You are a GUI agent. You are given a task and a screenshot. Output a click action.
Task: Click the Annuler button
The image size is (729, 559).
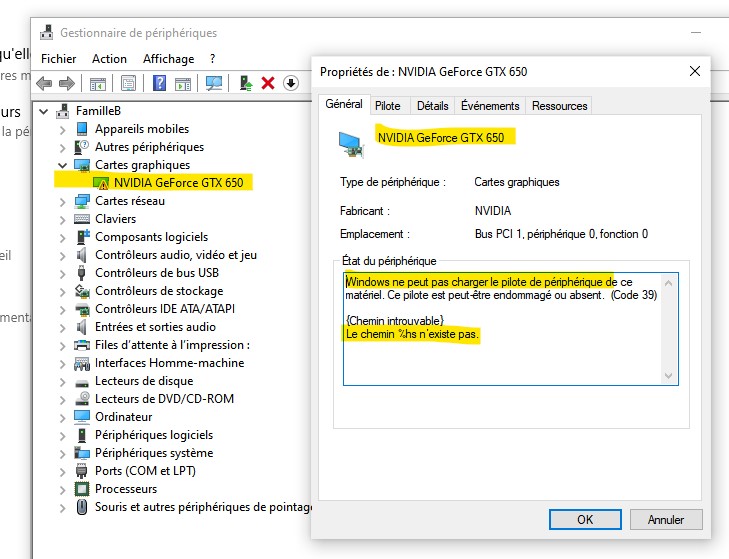(x=666, y=519)
